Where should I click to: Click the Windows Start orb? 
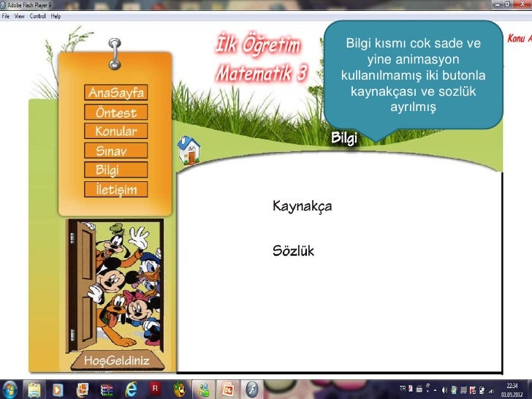pos(9,389)
